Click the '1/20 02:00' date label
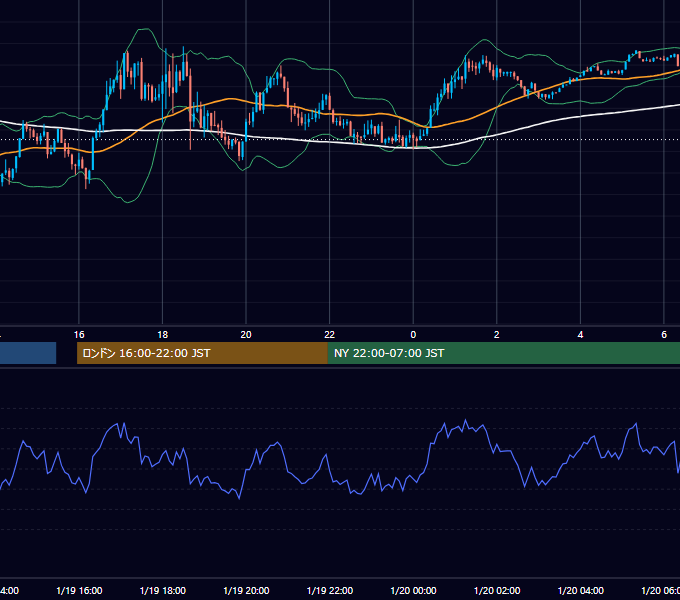The width and height of the screenshot is (680, 600). (x=497, y=590)
